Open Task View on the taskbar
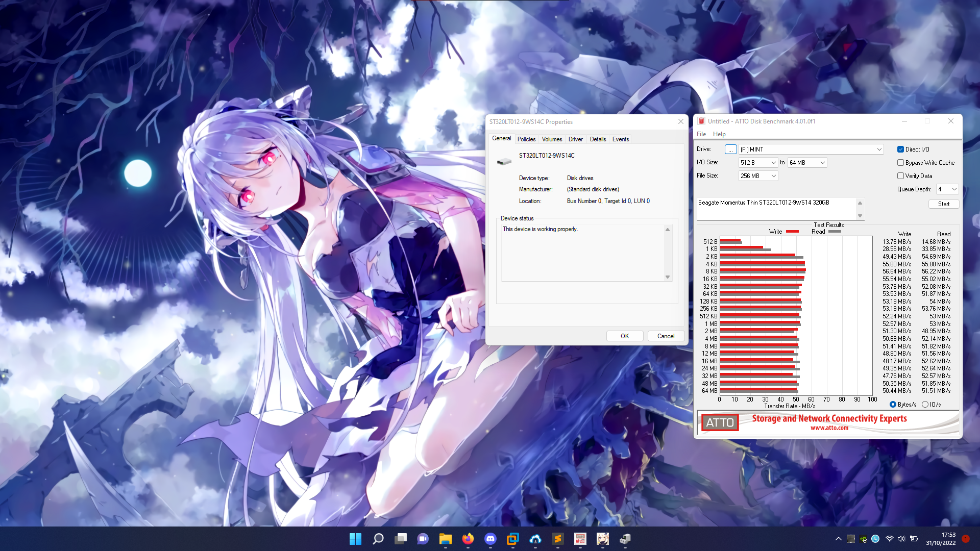This screenshot has height=551, width=980. (x=401, y=539)
